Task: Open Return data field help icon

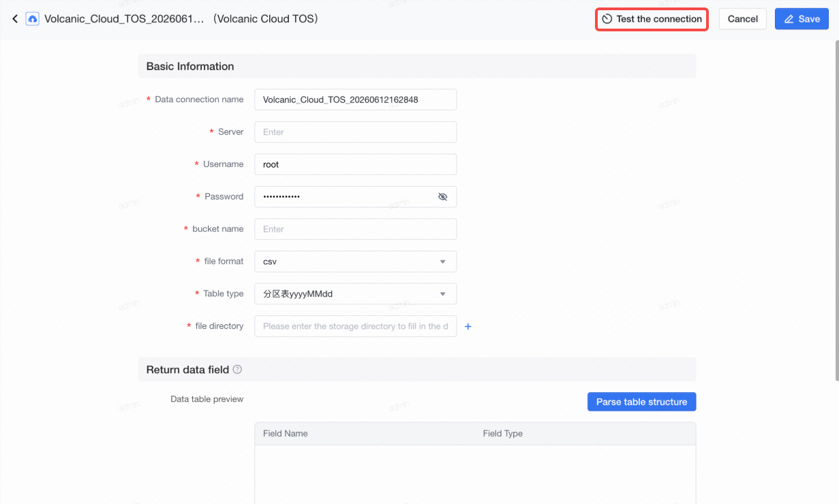Action: [x=237, y=370]
